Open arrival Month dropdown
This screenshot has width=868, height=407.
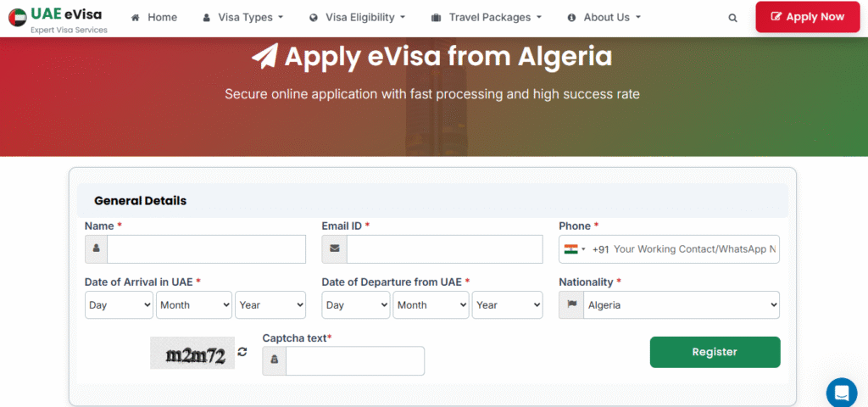[193, 305]
